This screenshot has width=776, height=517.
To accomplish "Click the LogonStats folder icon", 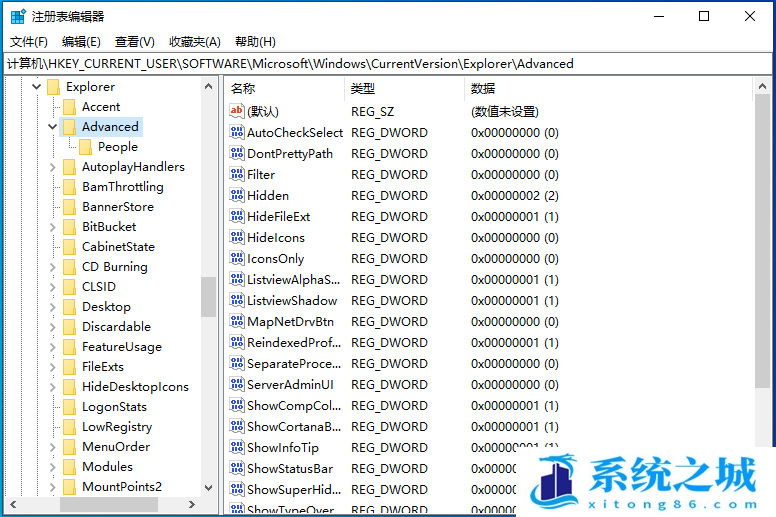I will [x=69, y=407].
